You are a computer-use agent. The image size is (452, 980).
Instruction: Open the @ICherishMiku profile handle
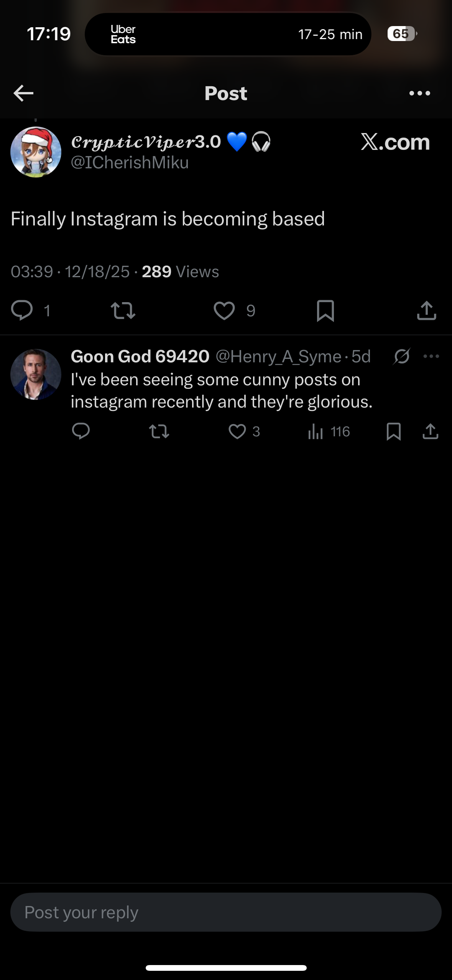[x=130, y=163]
